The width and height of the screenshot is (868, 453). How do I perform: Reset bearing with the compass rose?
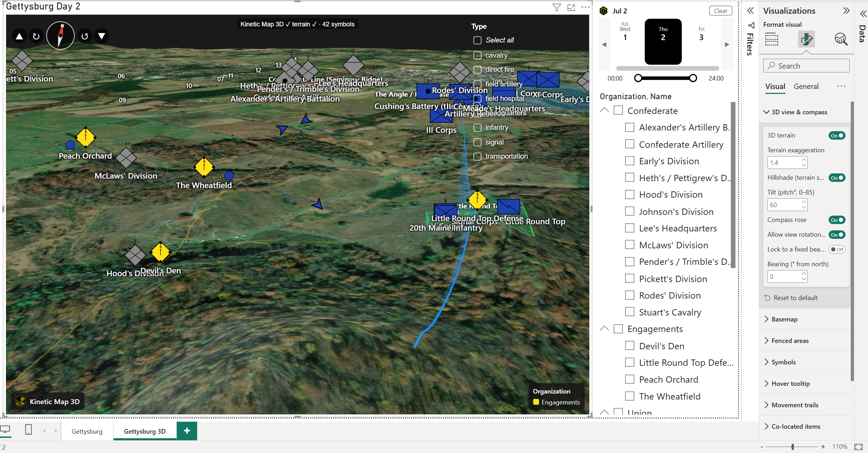pyautogui.click(x=60, y=36)
